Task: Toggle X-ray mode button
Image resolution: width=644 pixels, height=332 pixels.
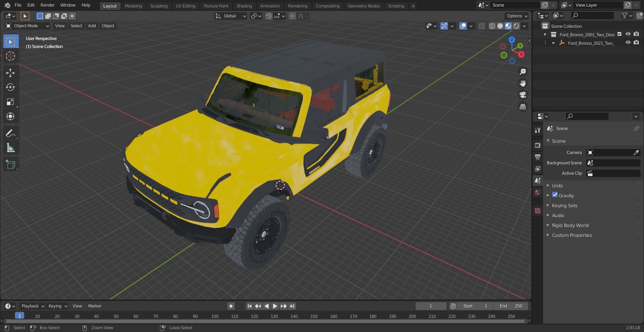Action: point(481,26)
